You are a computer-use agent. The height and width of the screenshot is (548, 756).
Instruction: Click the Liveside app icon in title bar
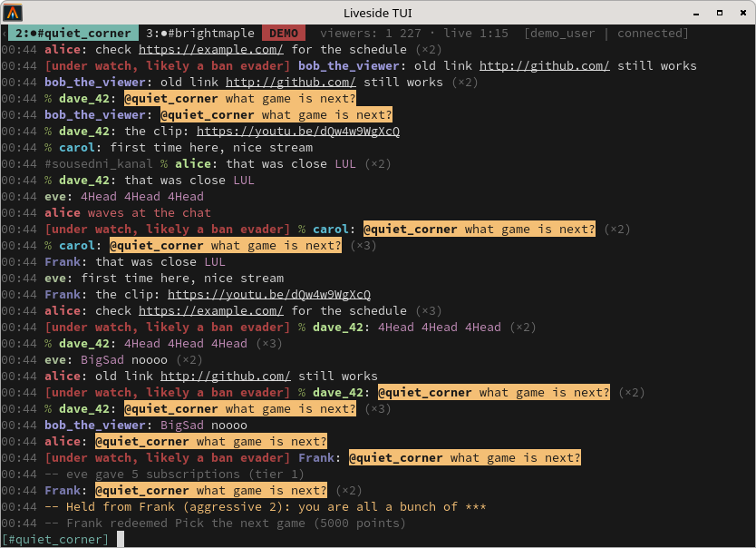coord(13,13)
